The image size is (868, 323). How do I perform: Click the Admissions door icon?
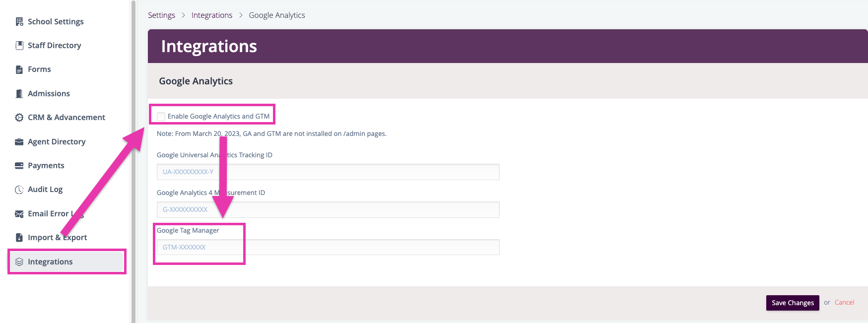19,93
